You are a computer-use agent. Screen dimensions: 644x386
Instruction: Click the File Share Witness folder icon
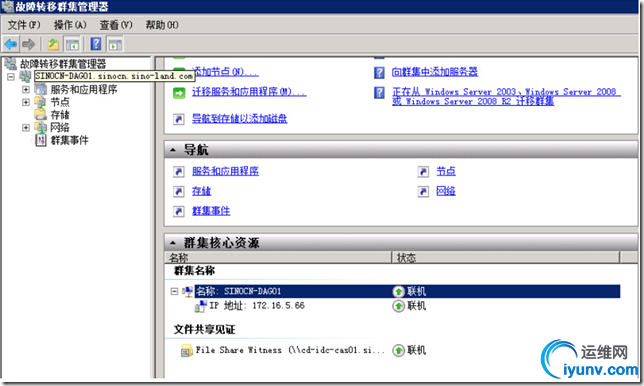click(187, 351)
